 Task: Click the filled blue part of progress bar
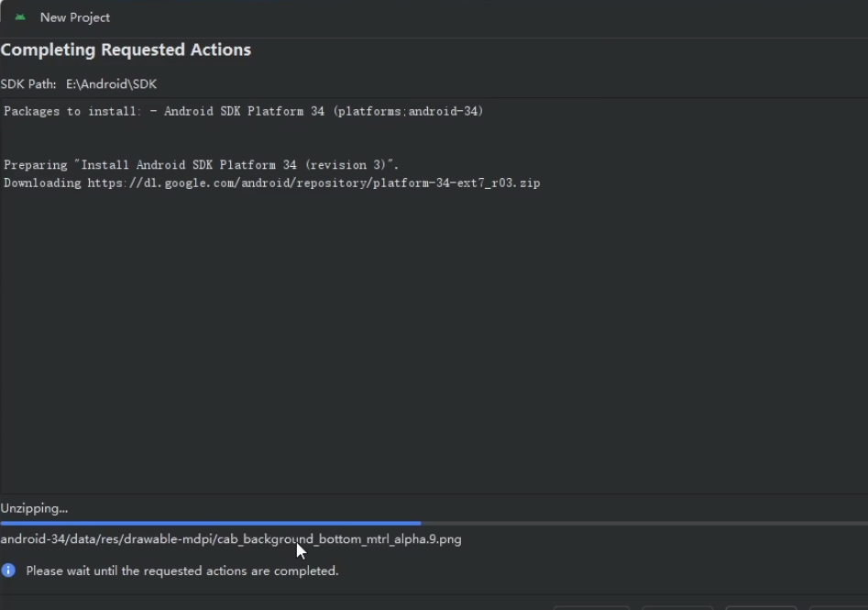click(x=211, y=524)
